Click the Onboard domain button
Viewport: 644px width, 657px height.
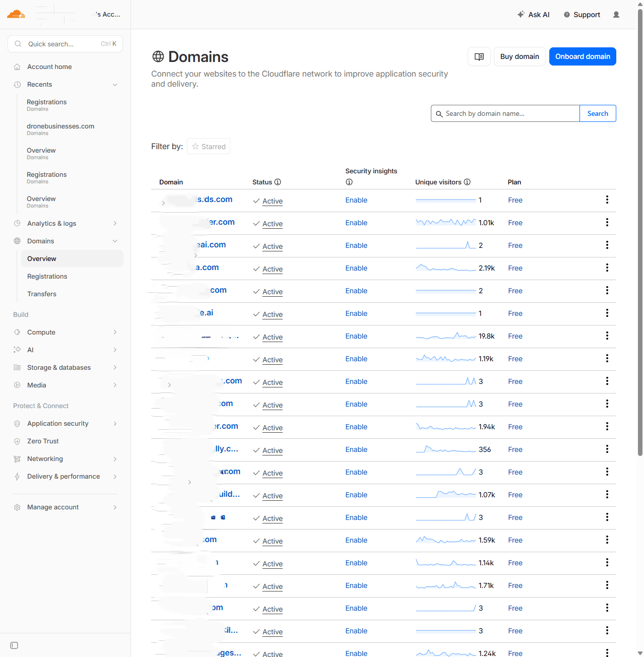(583, 56)
